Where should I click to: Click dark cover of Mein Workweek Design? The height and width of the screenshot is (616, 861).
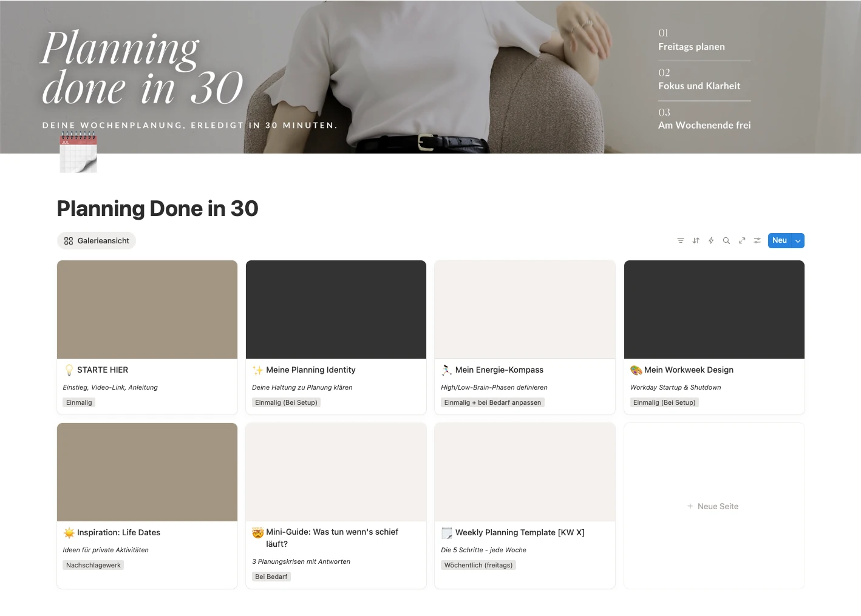[714, 310]
